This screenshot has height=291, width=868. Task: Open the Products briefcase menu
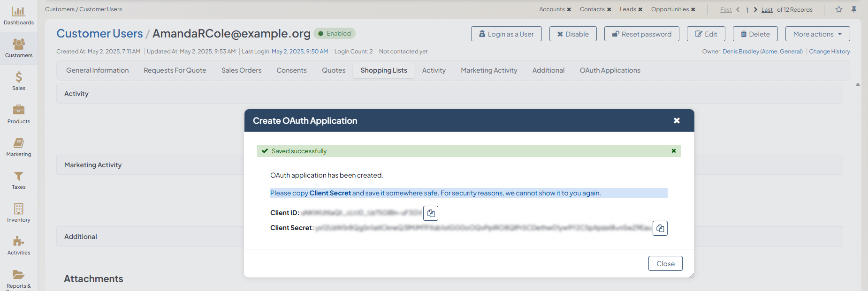click(x=19, y=114)
